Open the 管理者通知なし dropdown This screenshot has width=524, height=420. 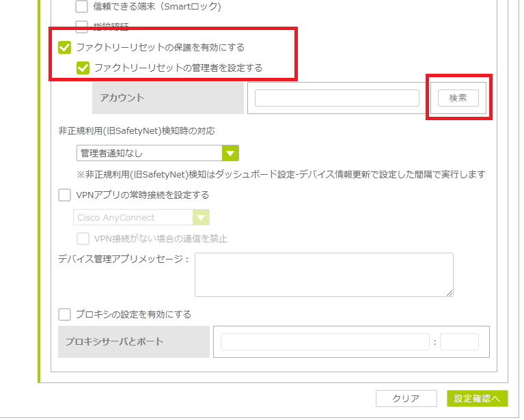[x=149, y=154]
